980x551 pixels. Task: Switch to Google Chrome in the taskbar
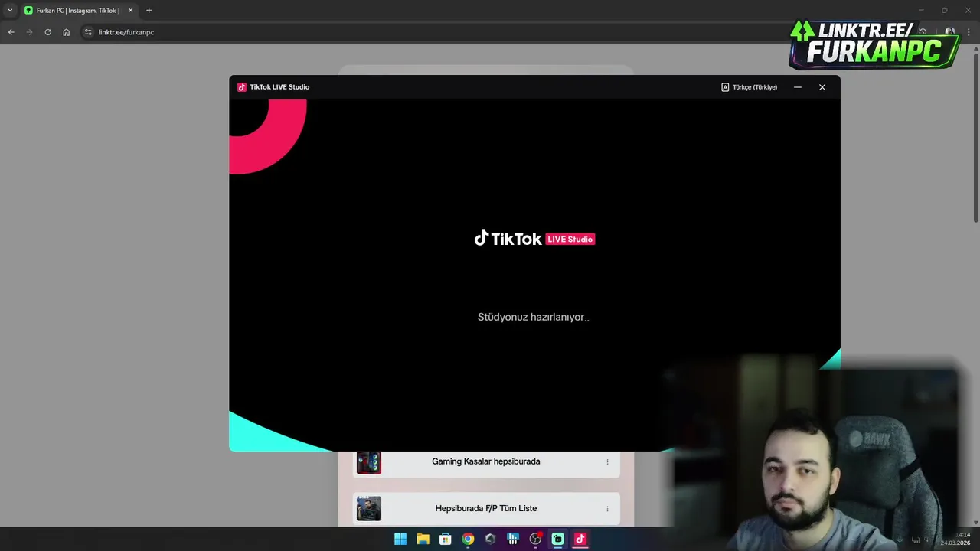[468, 539]
